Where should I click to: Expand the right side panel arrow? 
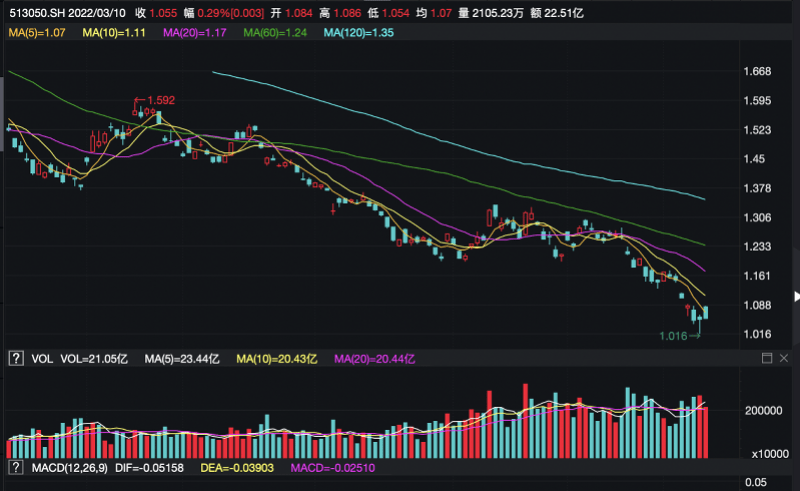796,297
